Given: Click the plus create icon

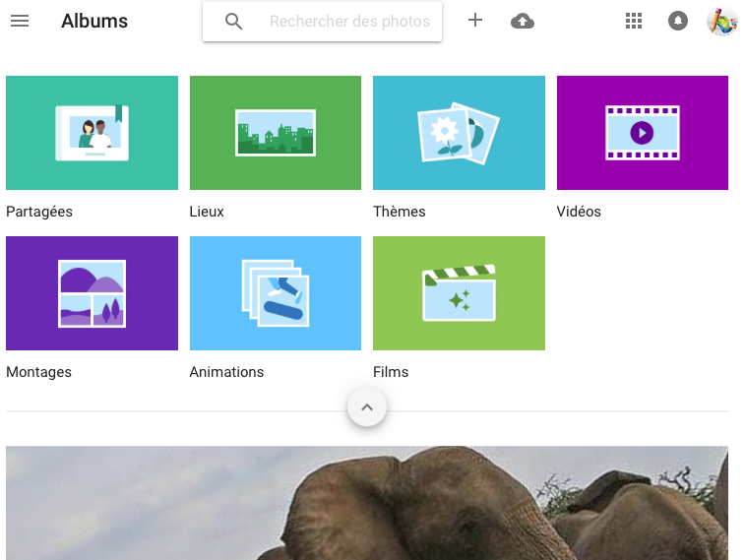Looking at the screenshot, I should pyautogui.click(x=475, y=21).
